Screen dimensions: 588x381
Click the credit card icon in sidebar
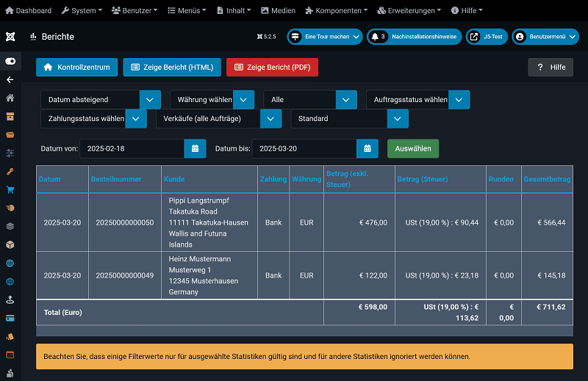[x=10, y=318]
